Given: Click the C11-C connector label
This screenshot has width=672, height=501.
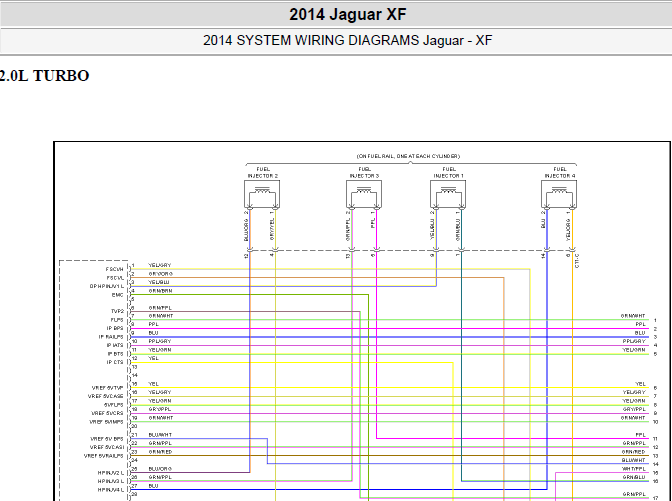Looking at the screenshot, I should (577, 261).
